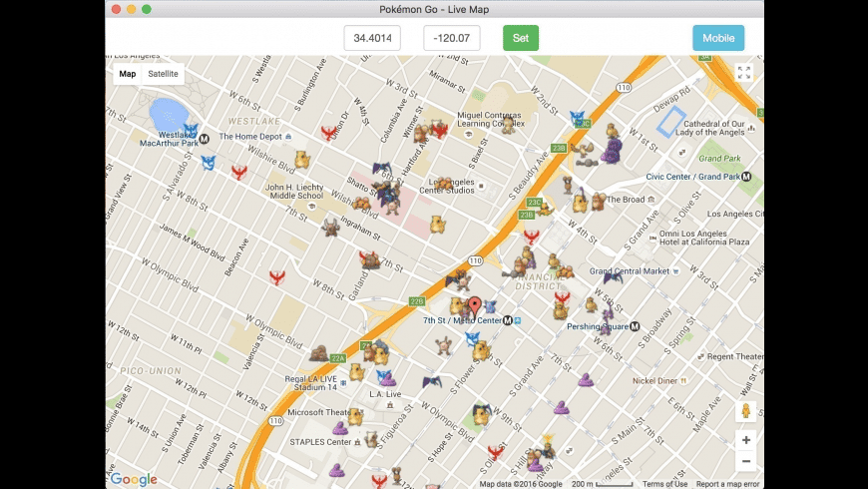This screenshot has height=489, width=868.
Task: Open the Team Mystic gym at MacArthur Park
Action: point(191,132)
